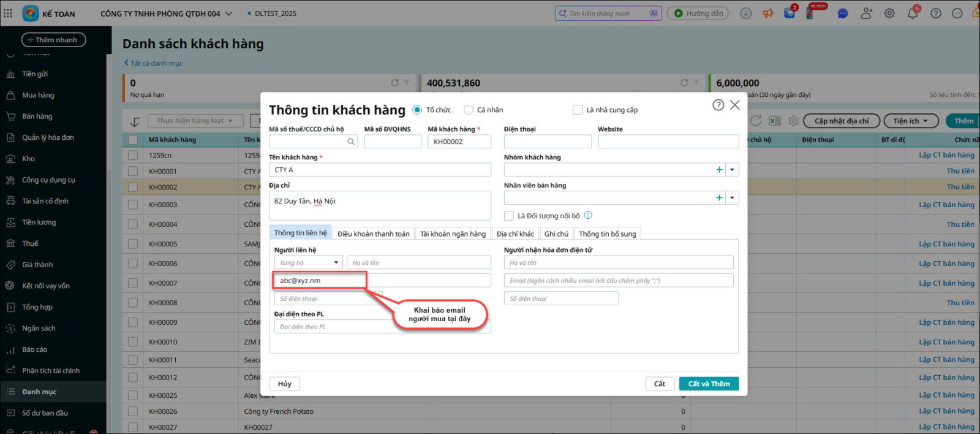The image size is (980, 434).
Task: Expand the Nhóm khách hàng dropdown
Action: click(733, 170)
